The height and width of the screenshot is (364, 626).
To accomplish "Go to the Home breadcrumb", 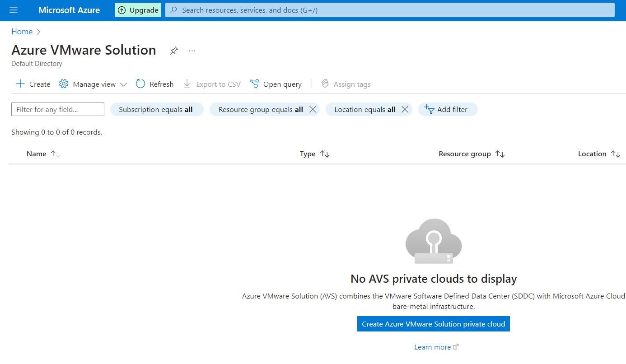I will [x=22, y=32].
